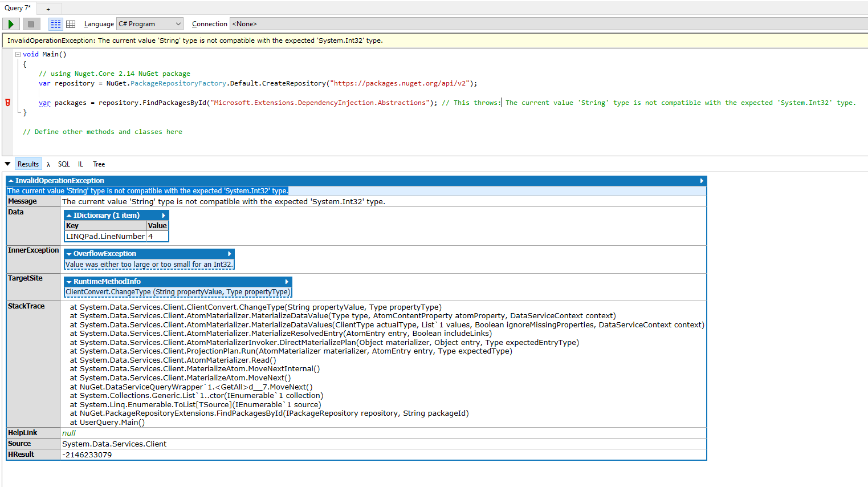Viewport: 868px width, 487px height.
Task: Click the ClientConvert.ChangeType method link
Action: (x=177, y=292)
